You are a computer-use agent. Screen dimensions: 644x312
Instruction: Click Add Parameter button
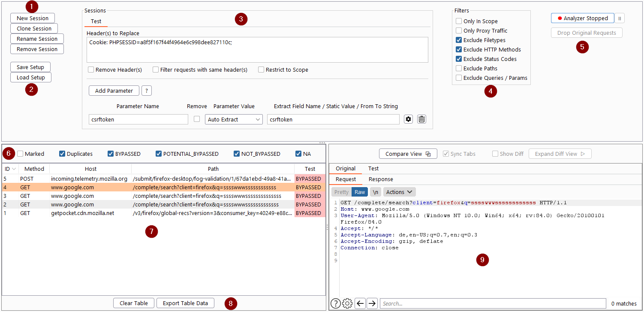click(114, 91)
